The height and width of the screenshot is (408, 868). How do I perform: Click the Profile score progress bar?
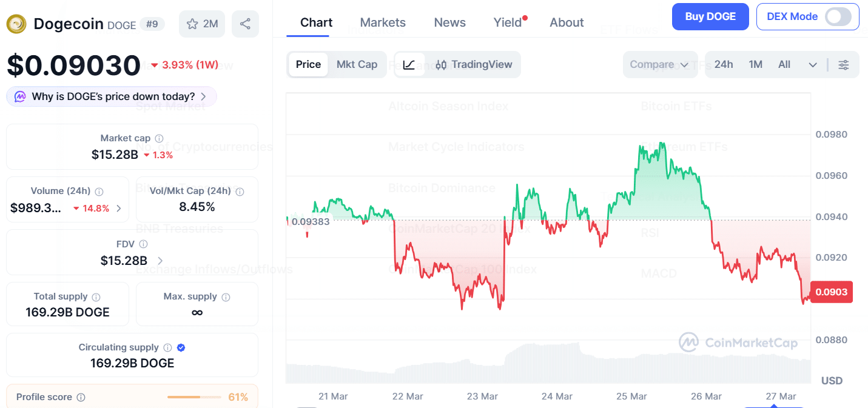click(x=193, y=397)
